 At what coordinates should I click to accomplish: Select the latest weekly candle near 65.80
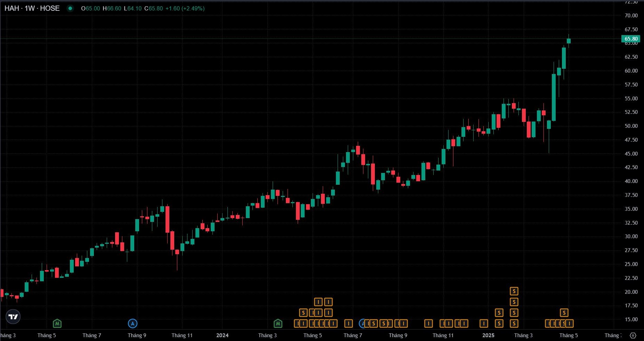[569, 41]
